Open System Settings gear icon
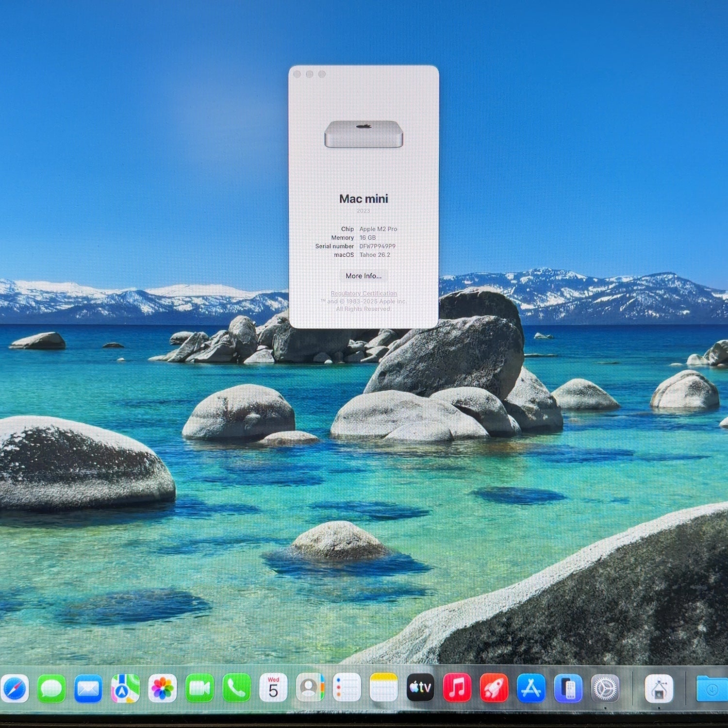 point(605,688)
